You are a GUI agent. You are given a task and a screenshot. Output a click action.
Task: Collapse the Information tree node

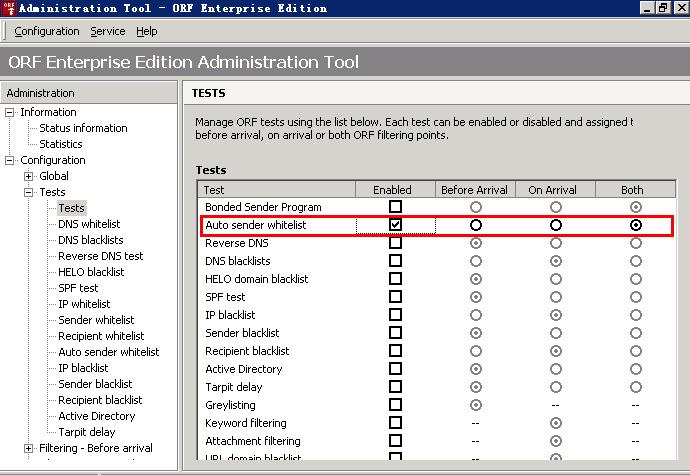click(x=10, y=112)
